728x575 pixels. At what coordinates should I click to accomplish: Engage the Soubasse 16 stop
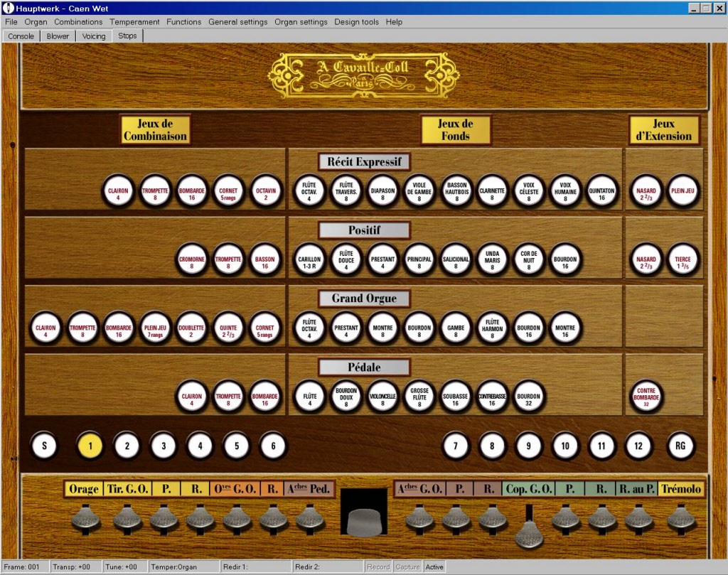pos(456,397)
